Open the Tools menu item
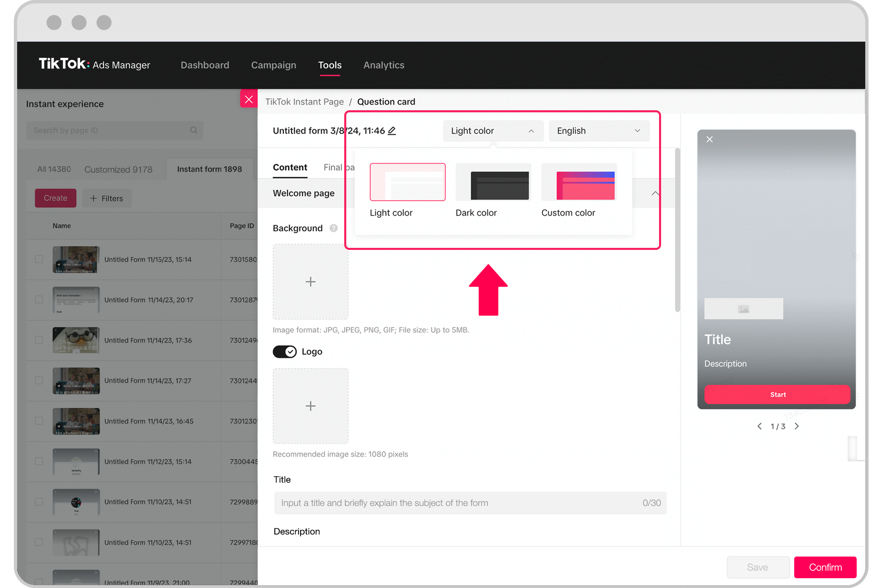The width and height of the screenshot is (882, 588). [330, 65]
